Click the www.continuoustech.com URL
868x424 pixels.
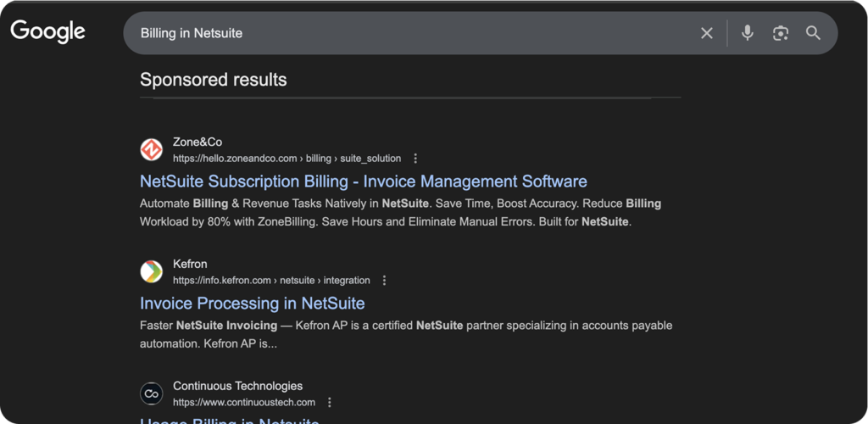pos(244,402)
